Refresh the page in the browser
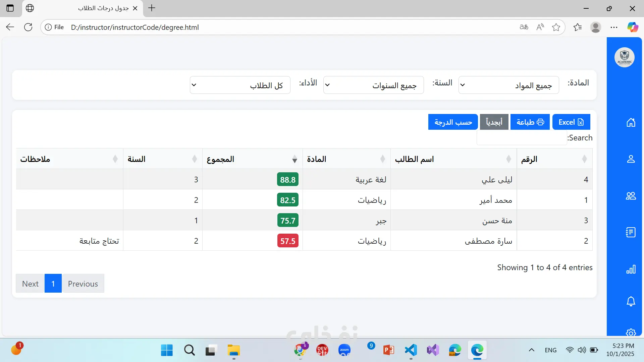The height and width of the screenshot is (362, 644). [28, 27]
